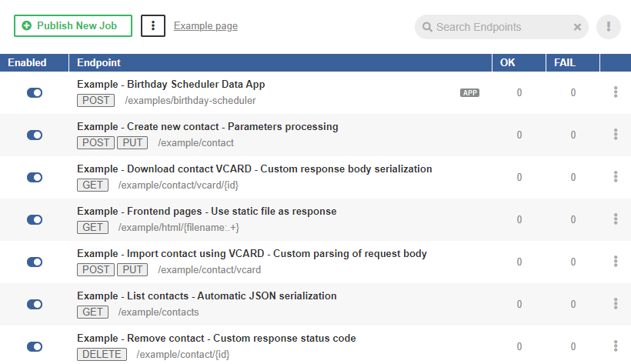Open row options for Create new contact
631x364 pixels.
point(616,135)
